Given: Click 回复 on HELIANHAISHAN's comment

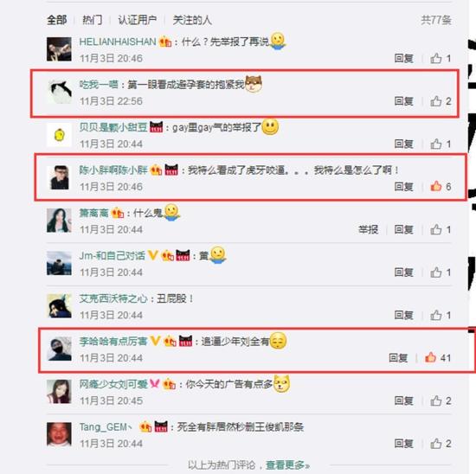Looking at the screenshot, I should click(404, 58).
